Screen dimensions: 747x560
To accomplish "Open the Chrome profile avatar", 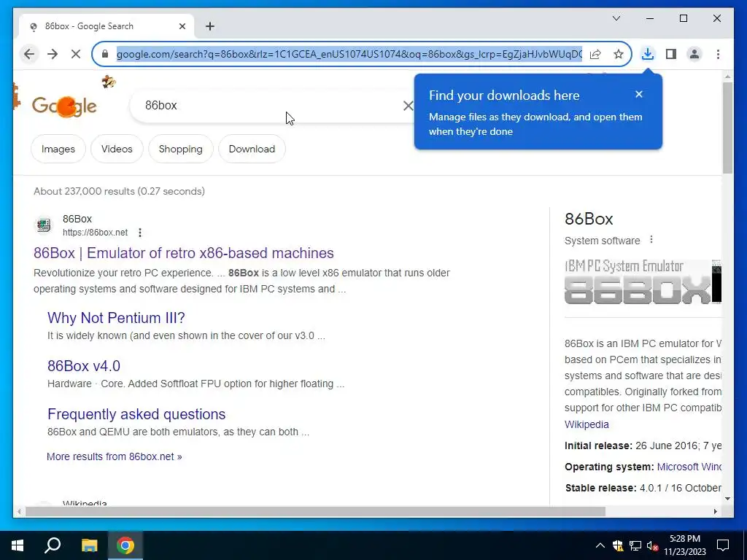I will point(694,54).
